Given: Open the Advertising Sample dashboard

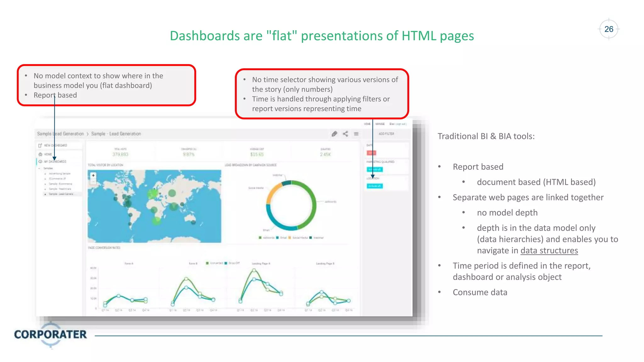Looking at the screenshot, I should click(x=60, y=173).
